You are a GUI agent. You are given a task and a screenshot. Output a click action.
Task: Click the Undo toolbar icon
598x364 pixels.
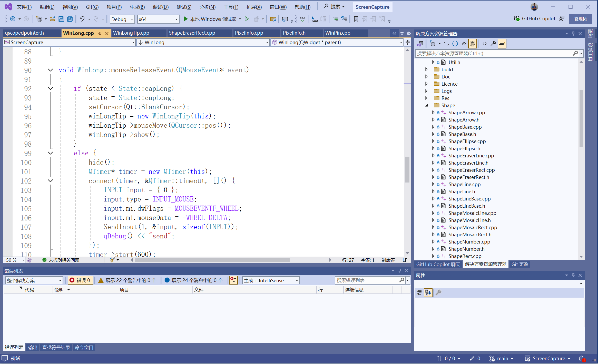(x=82, y=19)
